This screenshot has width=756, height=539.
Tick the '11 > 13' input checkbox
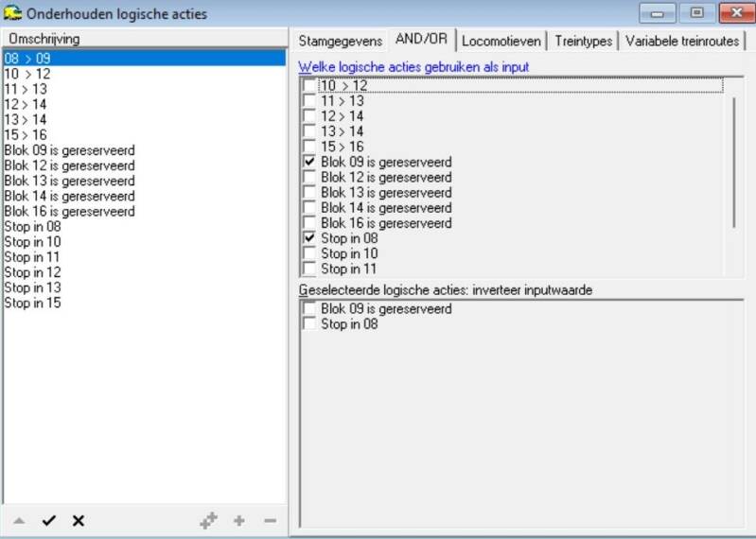[x=309, y=100]
